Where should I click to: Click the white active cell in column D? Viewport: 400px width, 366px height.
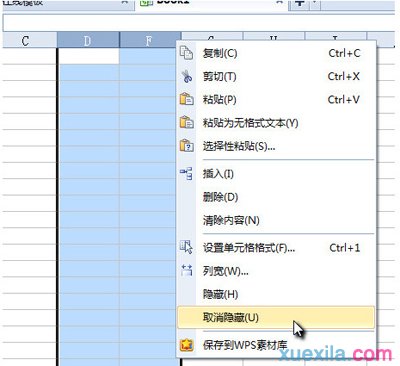point(89,56)
